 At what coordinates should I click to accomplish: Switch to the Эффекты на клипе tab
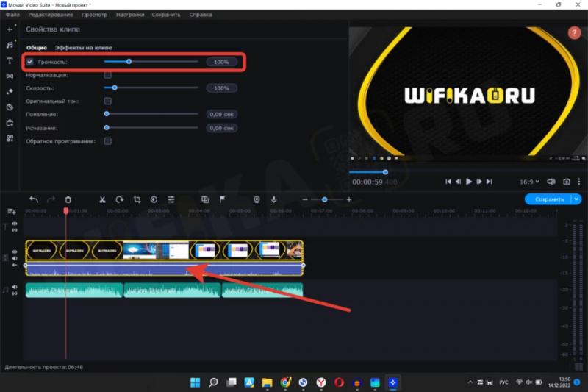pyautogui.click(x=84, y=48)
